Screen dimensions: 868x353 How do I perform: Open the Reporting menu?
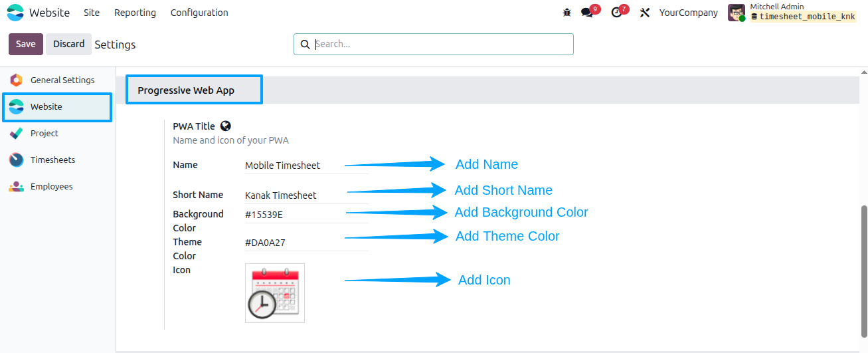click(135, 13)
